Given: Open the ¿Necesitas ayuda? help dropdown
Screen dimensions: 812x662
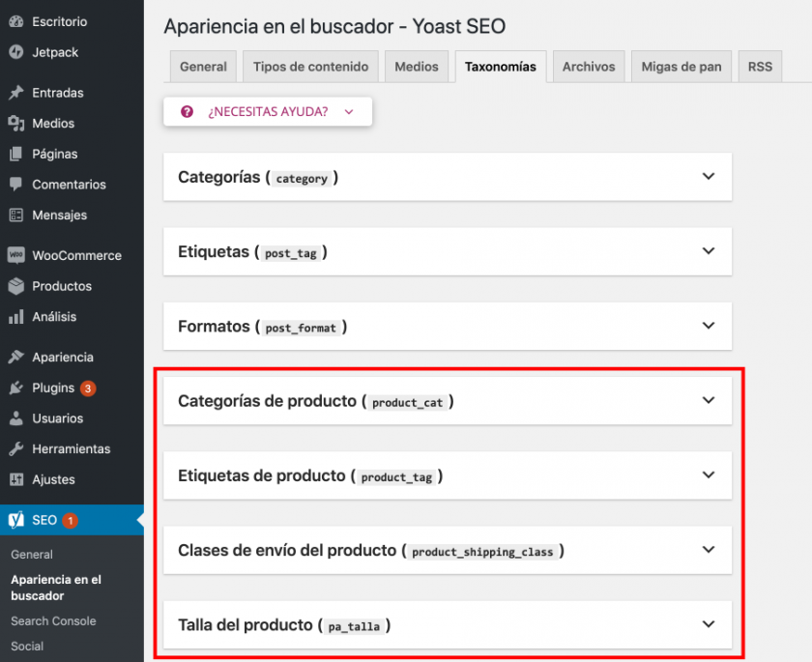Looking at the screenshot, I should coord(268,111).
